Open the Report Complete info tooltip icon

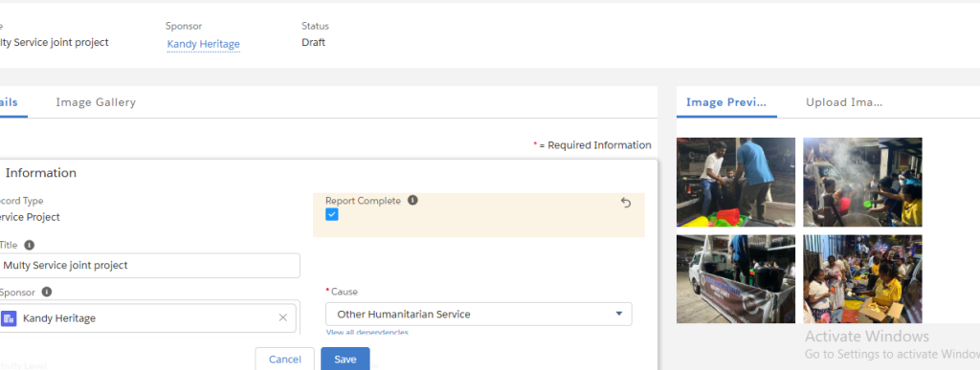(412, 200)
